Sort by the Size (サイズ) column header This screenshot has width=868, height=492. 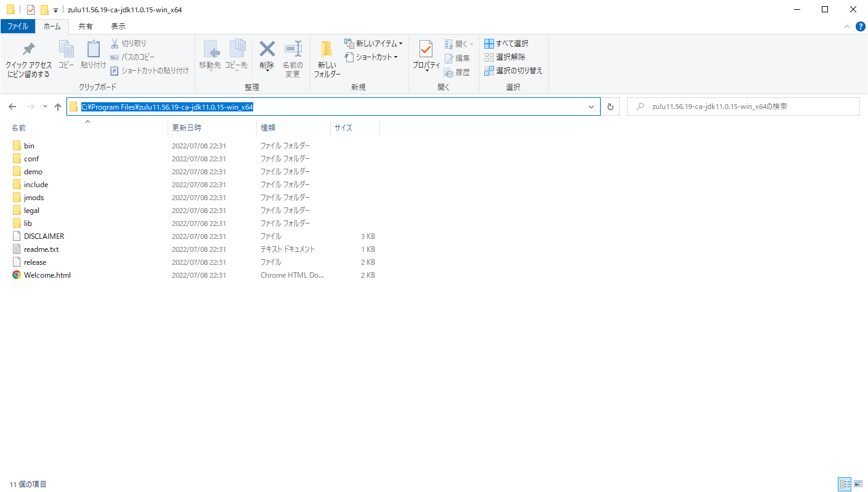click(x=355, y=127)
